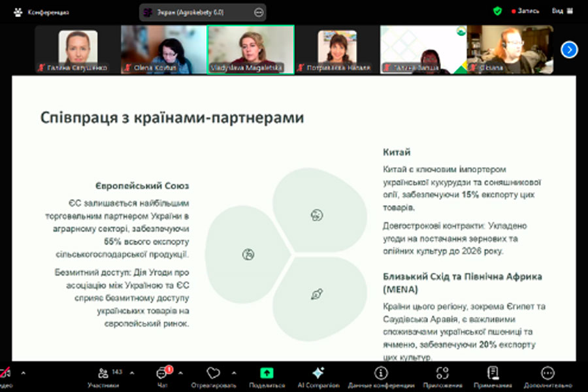Click the muted mic icon on Olena Kovbas
Screen dimensions: 588x392
pos(127,67)
